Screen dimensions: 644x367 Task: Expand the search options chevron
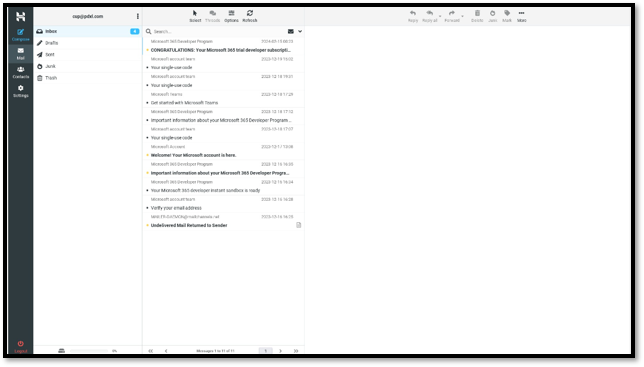[x=300, y=31]
